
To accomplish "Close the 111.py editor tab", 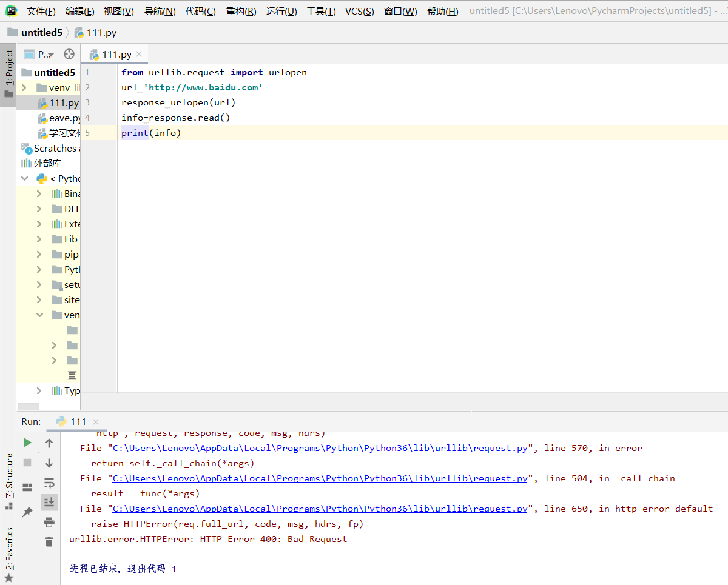I will (139, 54).
